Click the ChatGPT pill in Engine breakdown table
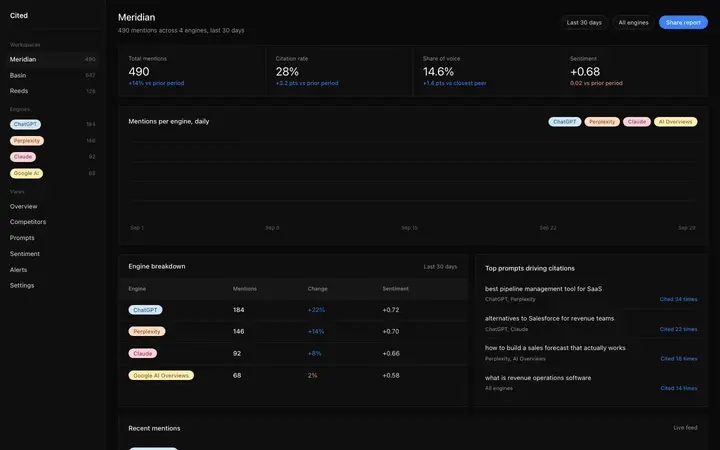This screenshot has height=450, width=720. click(x=145, y=310)
